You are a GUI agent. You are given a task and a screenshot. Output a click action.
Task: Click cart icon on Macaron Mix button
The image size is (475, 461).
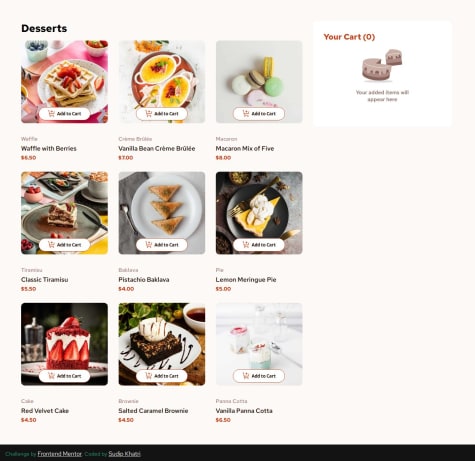coord(246,114)
